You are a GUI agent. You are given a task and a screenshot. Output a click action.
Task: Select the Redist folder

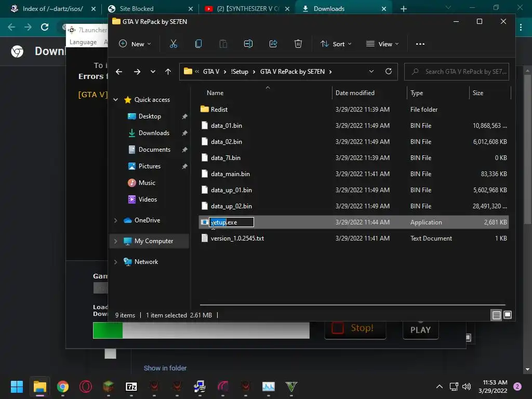click(353, 109)
